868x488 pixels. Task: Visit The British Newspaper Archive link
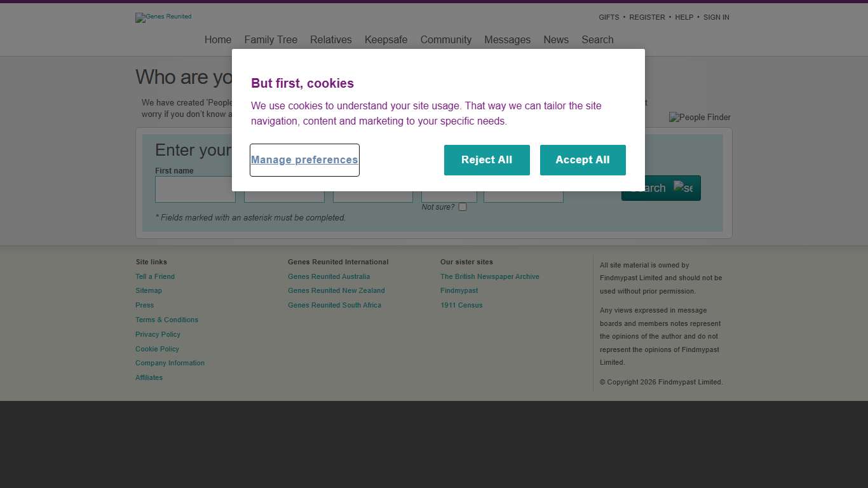pos(489,276)
